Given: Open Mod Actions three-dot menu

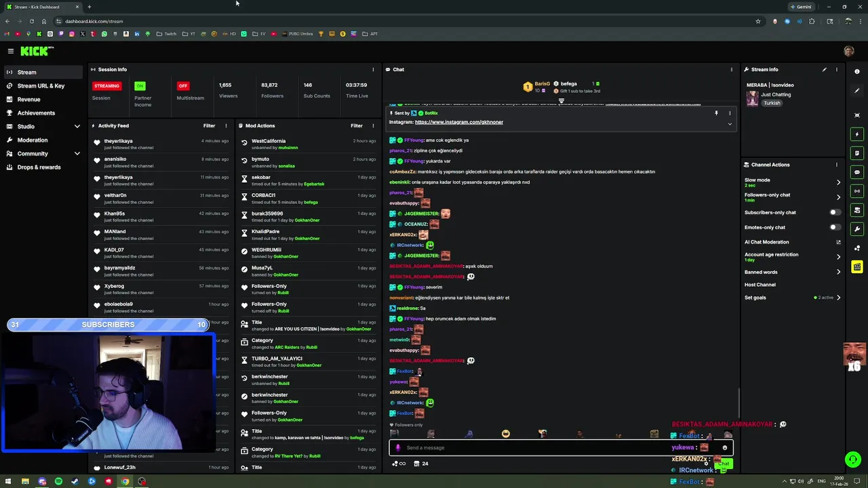Looking at the screenshot, I should coord(373,125).
